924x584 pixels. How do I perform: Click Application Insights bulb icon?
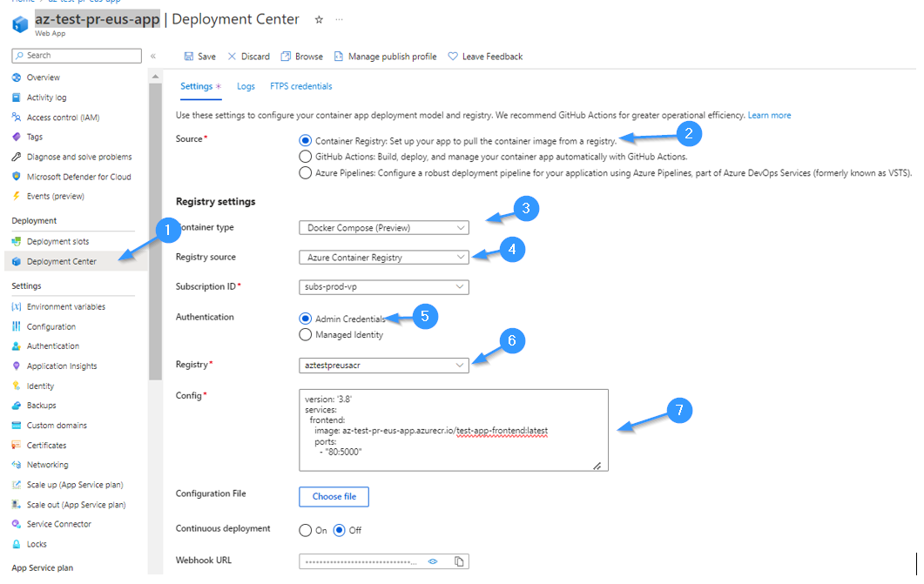coord(17,366)
